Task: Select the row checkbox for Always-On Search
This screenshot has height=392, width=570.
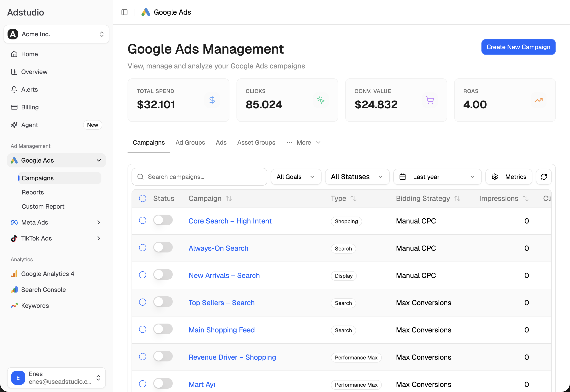Action: click(142, 248)
